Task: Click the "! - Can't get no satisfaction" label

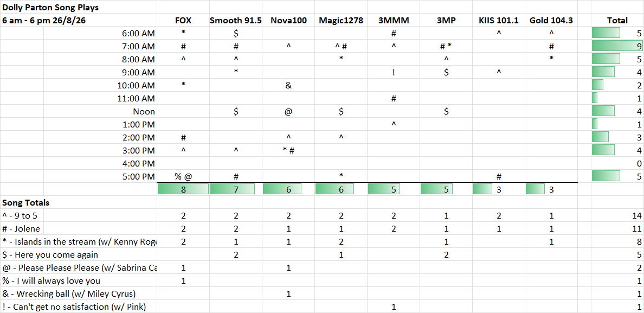Action: click(74, 307)
